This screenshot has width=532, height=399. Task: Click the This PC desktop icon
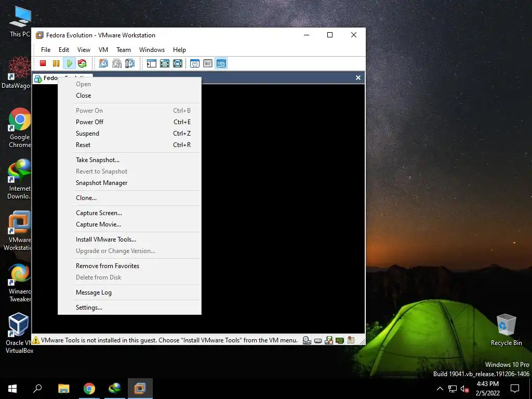pos(20,21)
